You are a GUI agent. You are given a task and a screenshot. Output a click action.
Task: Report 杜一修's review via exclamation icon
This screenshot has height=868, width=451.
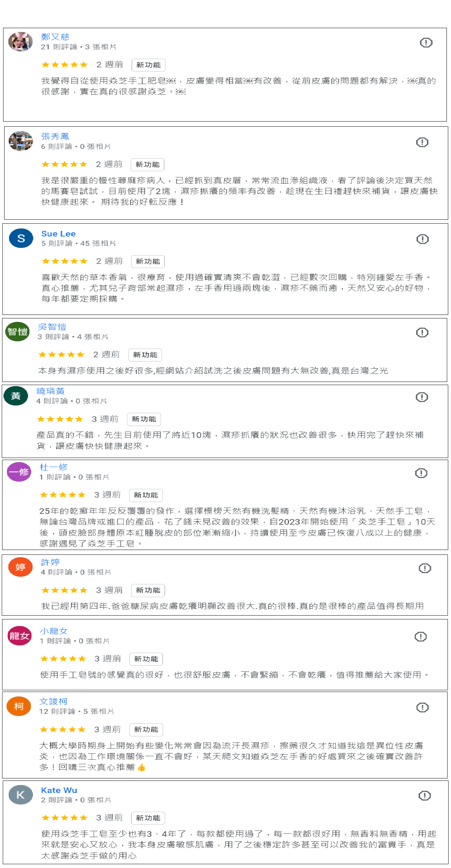tap(421, 473)
